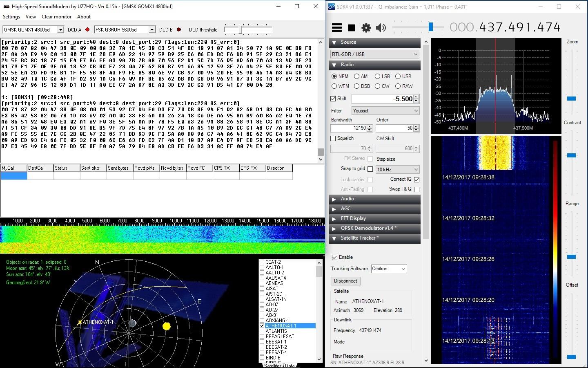Open the RTL-SDR / USB source dropdown
This screenshot has width=588, height=368.
tap(374, 54)
